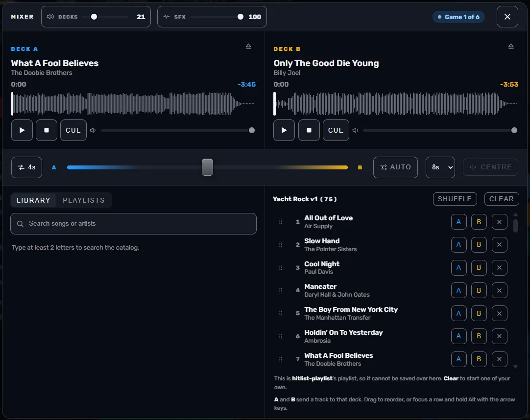Viewport: 530px width, 420px height.
Task: Start the Auto crossfade
Action: click(395, 167)
